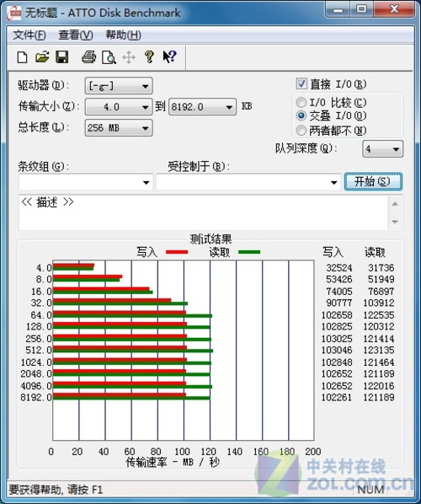The width and height of the screenshot is (421, 504).
Task: Open a saved benchmark file icon
Action: point(42,57)
